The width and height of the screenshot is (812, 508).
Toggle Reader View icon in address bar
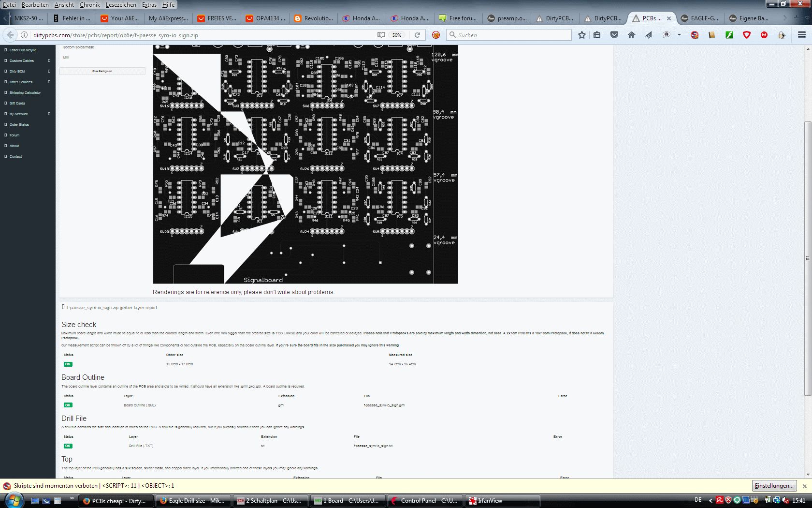click(381, 35)
